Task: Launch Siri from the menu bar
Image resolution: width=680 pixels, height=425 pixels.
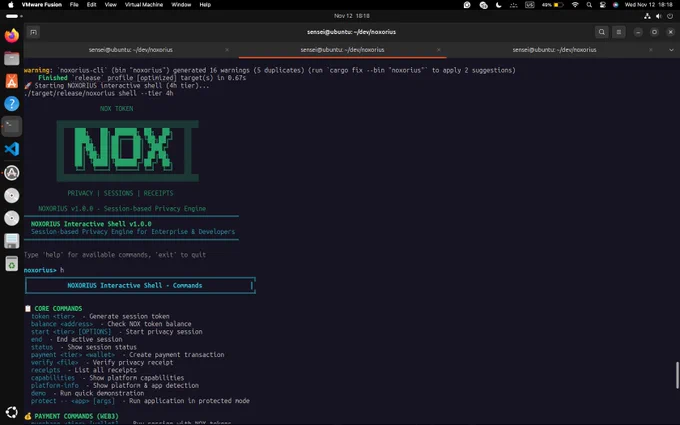Action: point(615,5)
